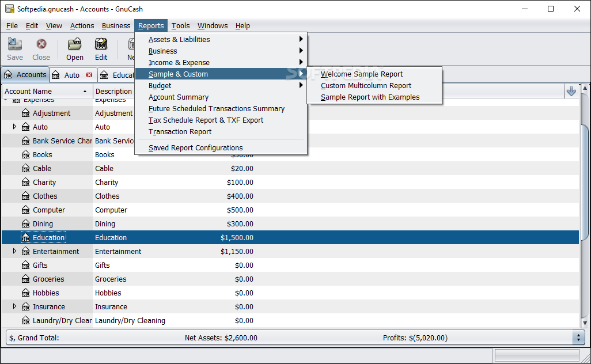This screenshot has height=364, width=591.
Task: Click the bank icon beside Gifts account
Action: [x=25, y=266]
